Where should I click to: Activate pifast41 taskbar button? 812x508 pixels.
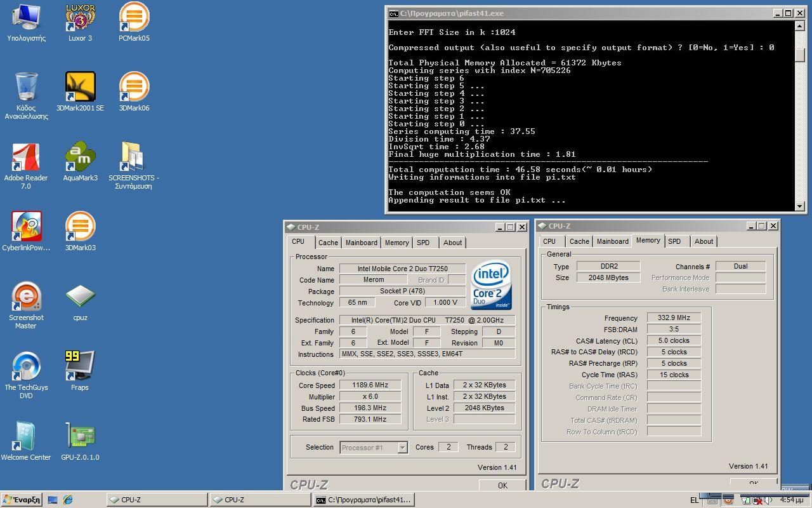[365, 500]
